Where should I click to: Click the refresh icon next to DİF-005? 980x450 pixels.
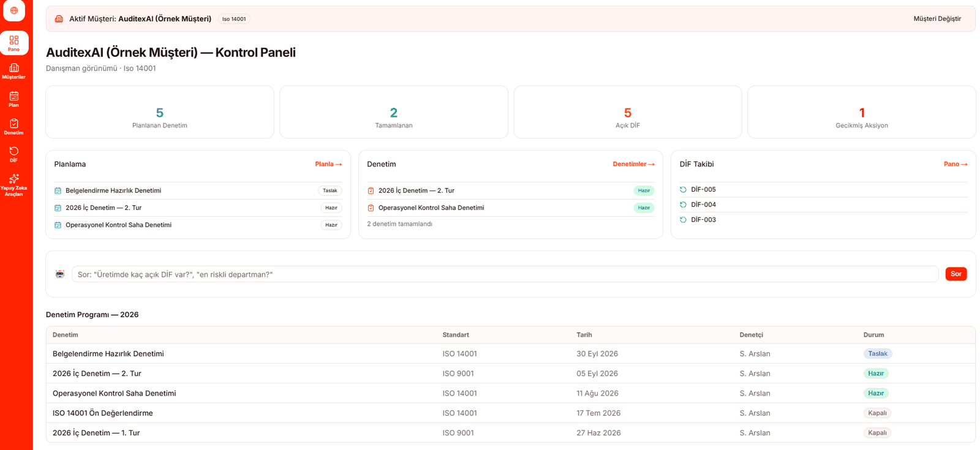coord(683,190)
